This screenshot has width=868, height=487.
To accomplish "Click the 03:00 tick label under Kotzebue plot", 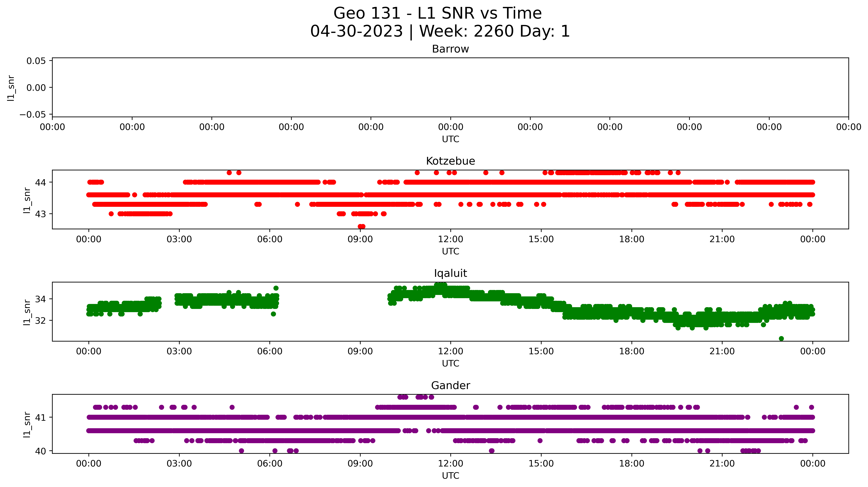I will point(179,239).
